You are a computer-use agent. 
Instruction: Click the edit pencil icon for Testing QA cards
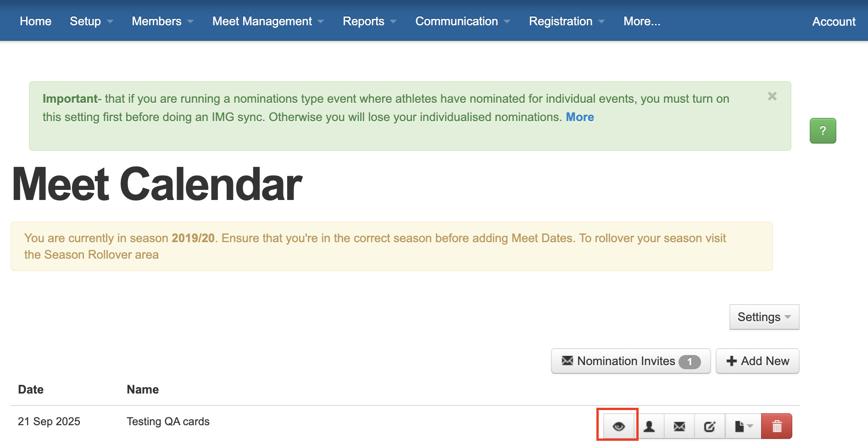tap(710, 426)
